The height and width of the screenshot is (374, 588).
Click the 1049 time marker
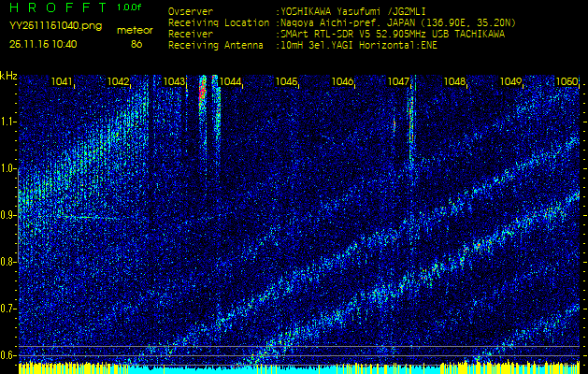click(510, 81)
